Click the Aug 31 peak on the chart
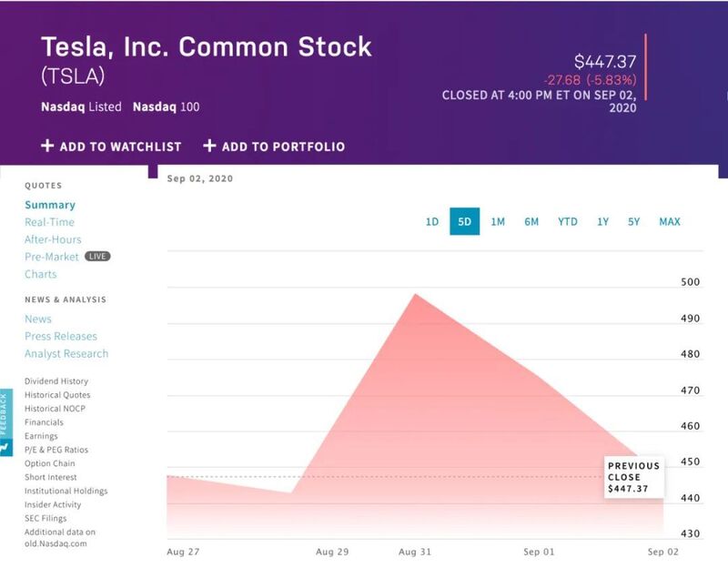Image resolution: width=728 pixels, height=568 pixels. 415,294
